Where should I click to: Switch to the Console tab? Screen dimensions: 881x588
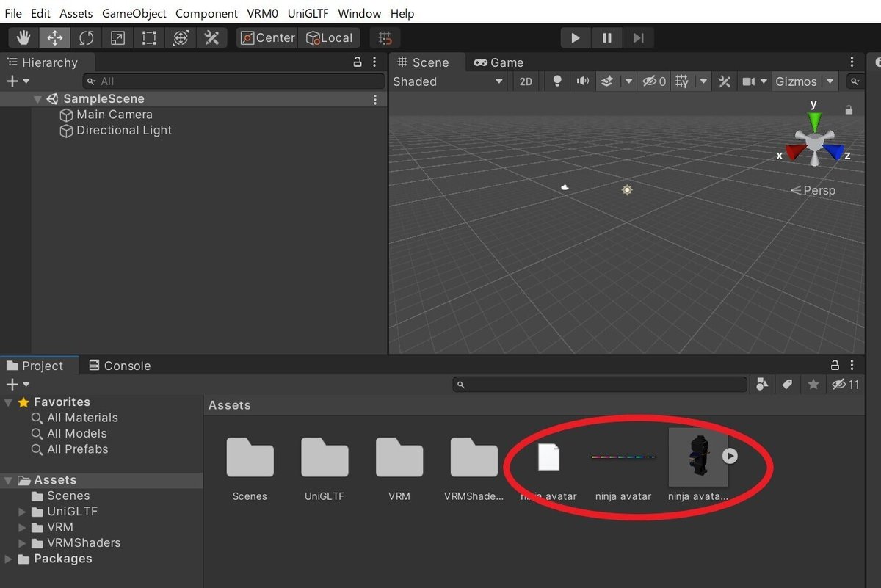(120, 366)
